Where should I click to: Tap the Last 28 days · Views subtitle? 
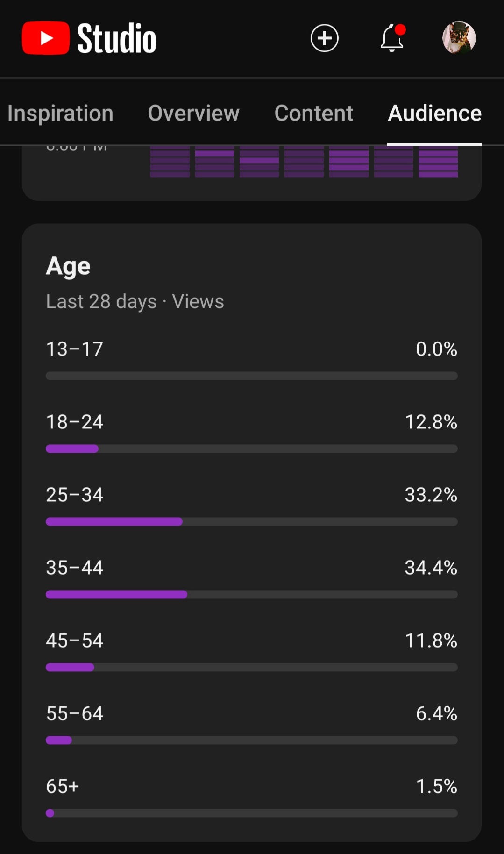(135, 301)
